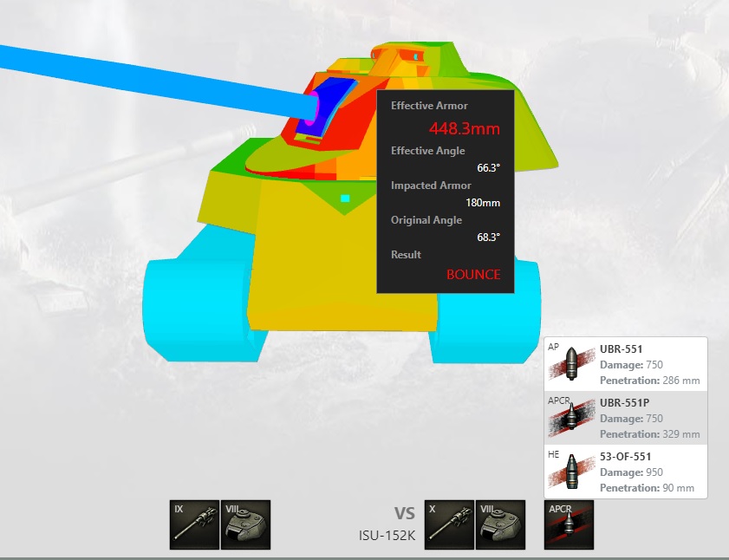Click the BOUNCE result text

pos(473,275)
